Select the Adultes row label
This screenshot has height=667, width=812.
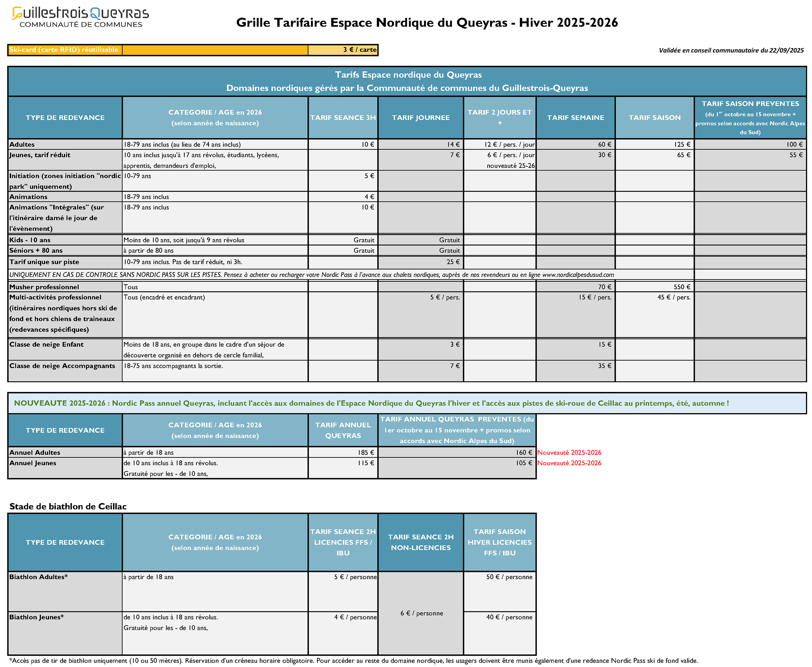(22, 144)
